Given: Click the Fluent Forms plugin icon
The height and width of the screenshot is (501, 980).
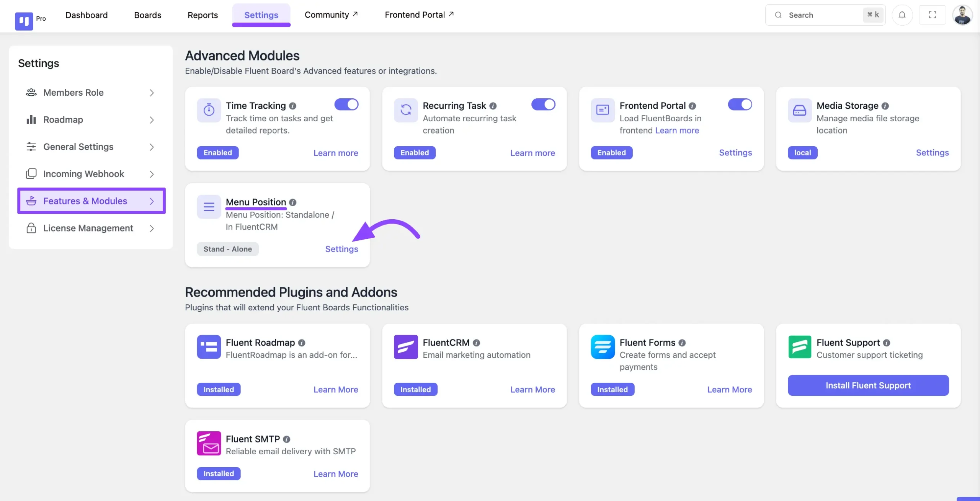Looking at the screenshot, I should tap(603, 347).
